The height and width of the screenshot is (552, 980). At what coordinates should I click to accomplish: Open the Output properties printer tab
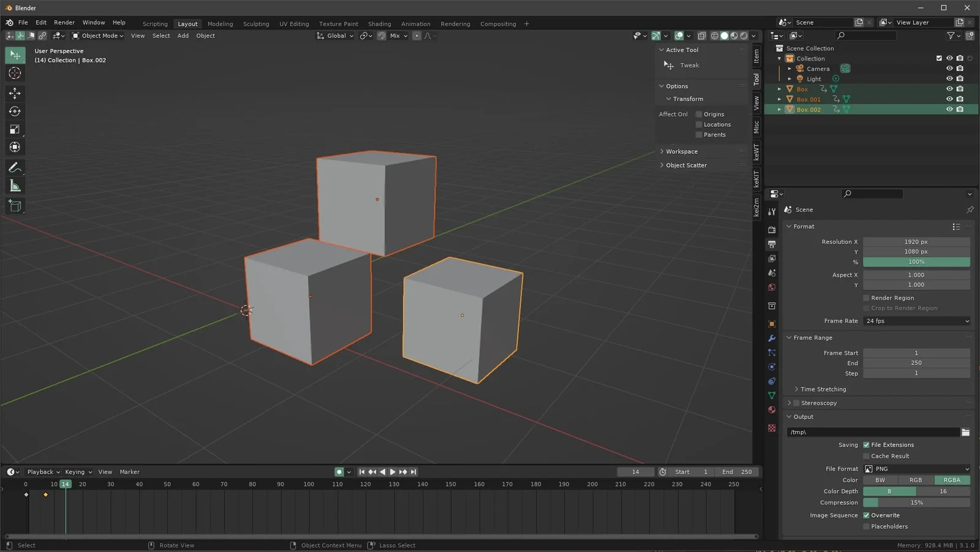(x=771, y=244)
